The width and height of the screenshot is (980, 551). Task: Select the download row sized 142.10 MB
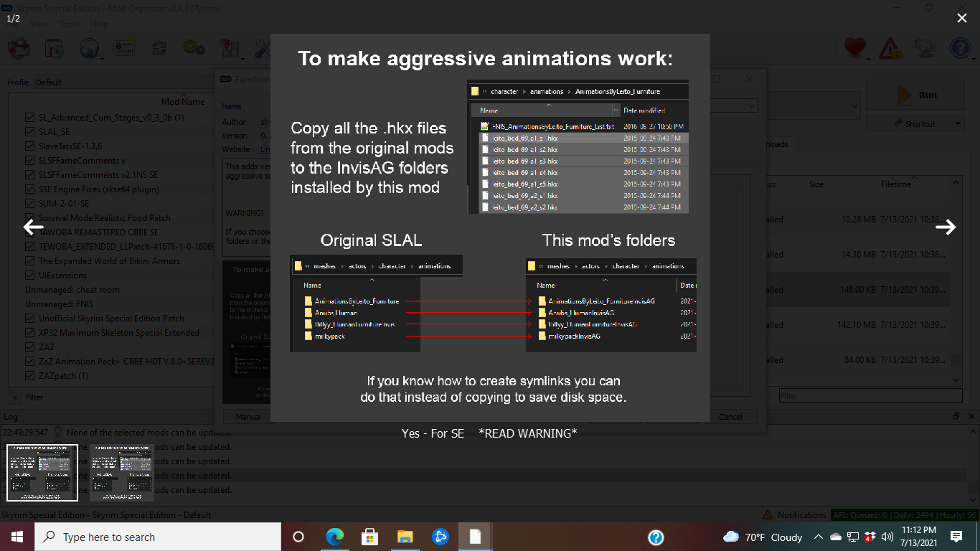click(857, 325)
